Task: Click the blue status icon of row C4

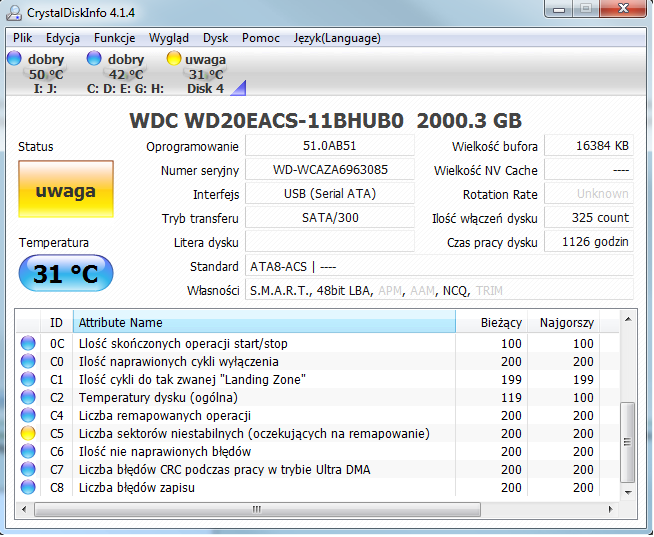Action: tap(28, 415)
